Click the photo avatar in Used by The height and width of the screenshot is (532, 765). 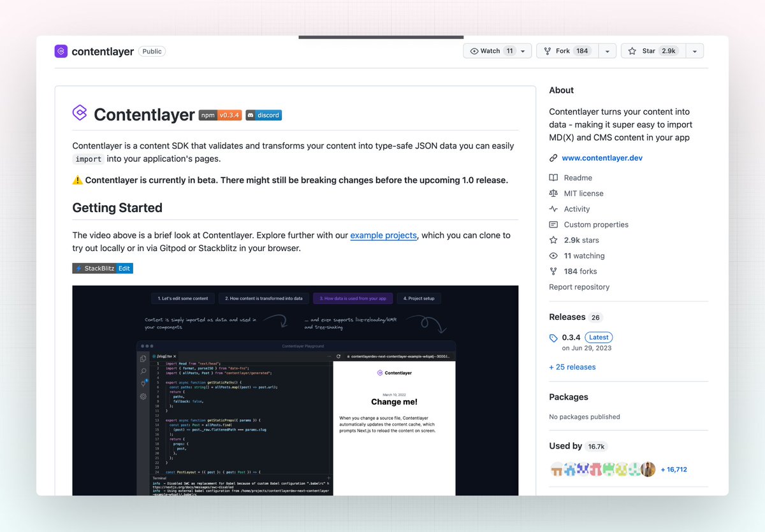point(648,470)
